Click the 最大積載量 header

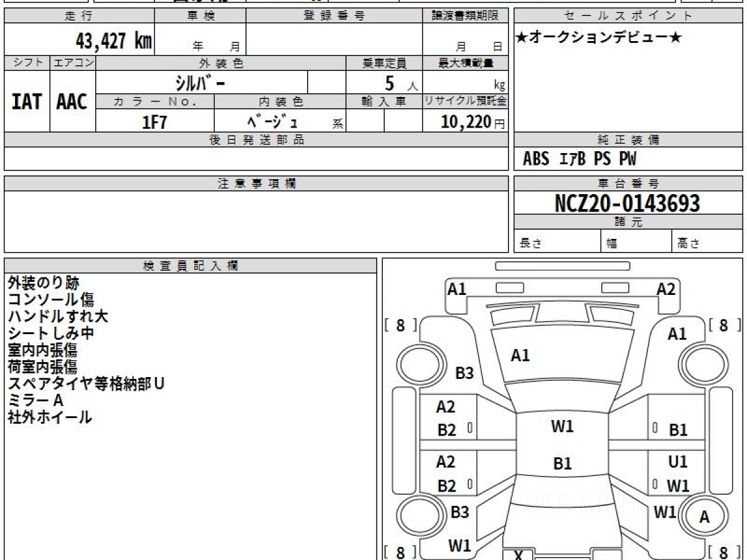tap(465, 63)
